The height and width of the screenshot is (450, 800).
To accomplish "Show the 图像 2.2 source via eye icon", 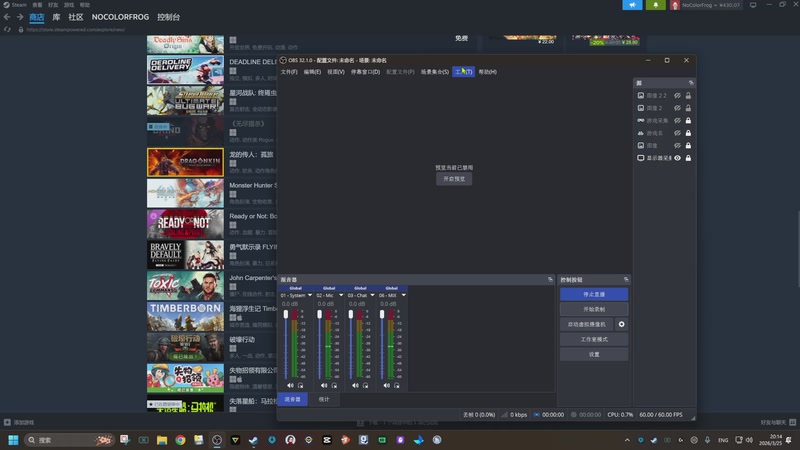I will [x=677, y=95].
